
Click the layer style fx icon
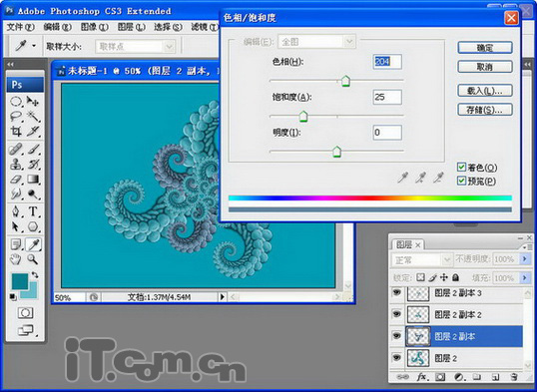(421, 377)
